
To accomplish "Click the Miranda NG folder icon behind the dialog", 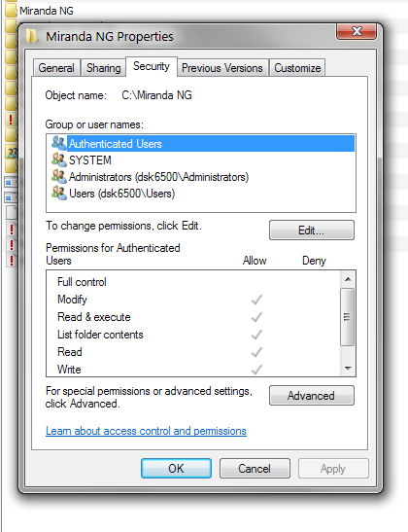I will 11,11.
